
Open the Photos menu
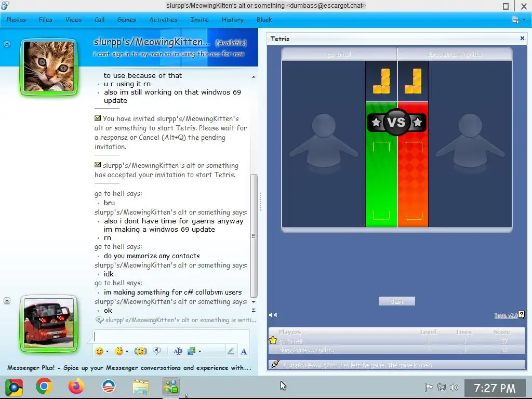[x=16, y=20]
